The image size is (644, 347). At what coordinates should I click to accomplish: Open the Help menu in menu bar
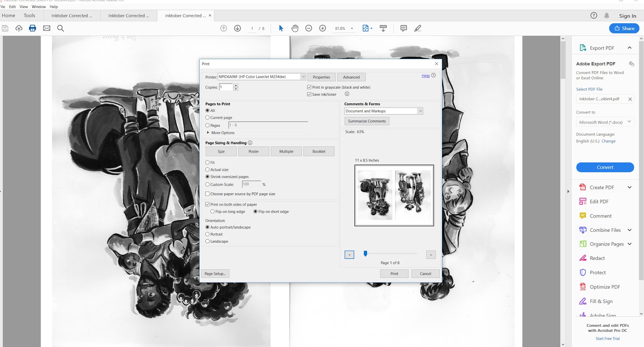[x=54, y=7]
